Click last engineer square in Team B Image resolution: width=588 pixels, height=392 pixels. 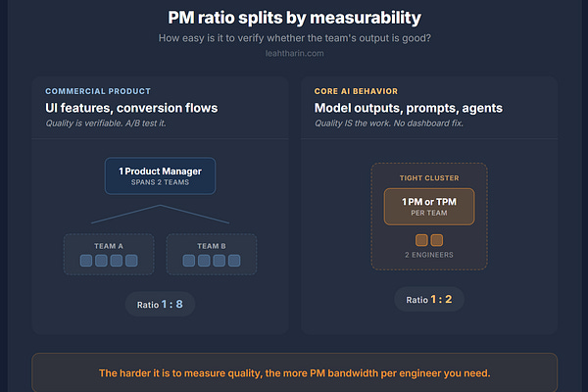click(x=234, y=261)
